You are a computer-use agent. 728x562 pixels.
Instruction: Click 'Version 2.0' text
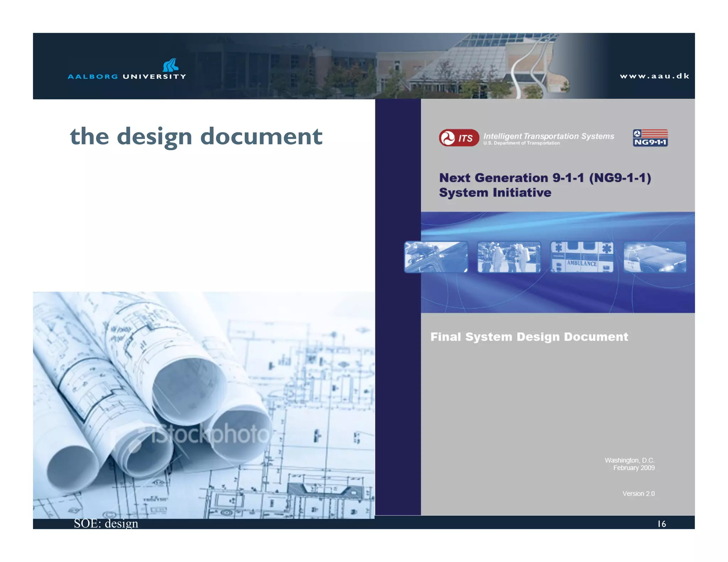(x=638, y=494)
